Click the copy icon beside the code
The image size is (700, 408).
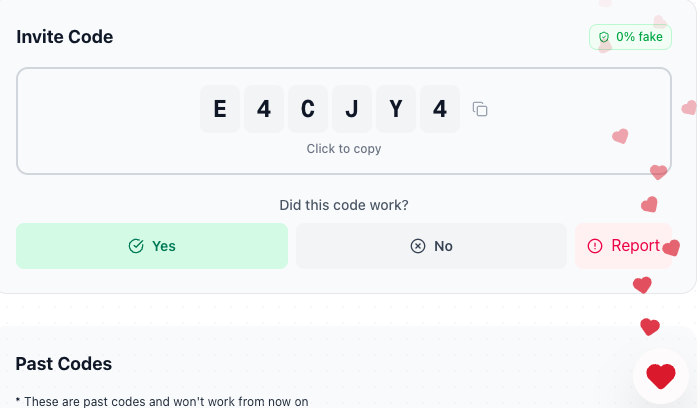[480, 109]
